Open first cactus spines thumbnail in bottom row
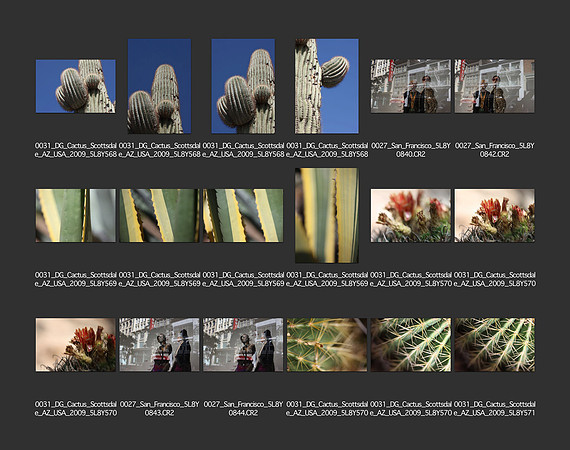 [x=327, y=345]
